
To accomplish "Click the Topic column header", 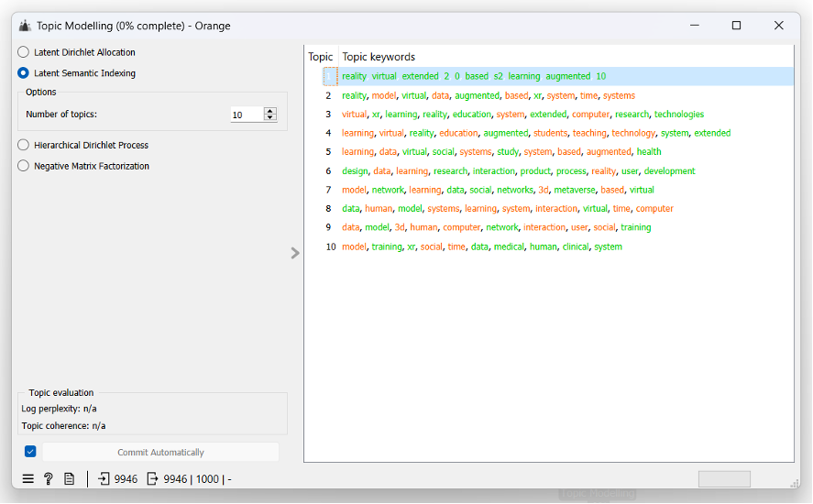I will click(x=321, y=57).
